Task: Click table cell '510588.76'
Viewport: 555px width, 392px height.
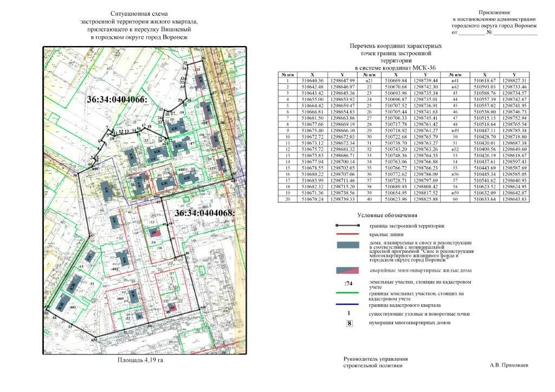Action: (x=485, y=93)
